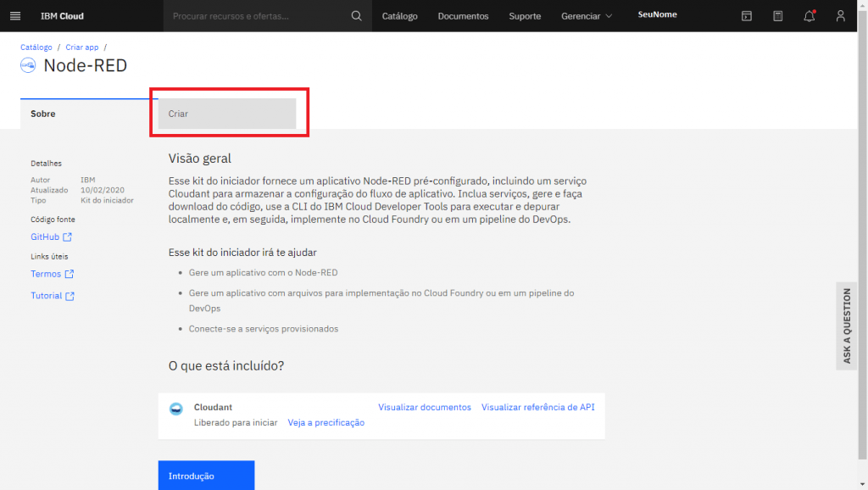Open the Tutorial link
This screenshot has width=868, height=490.
(46, 296)
